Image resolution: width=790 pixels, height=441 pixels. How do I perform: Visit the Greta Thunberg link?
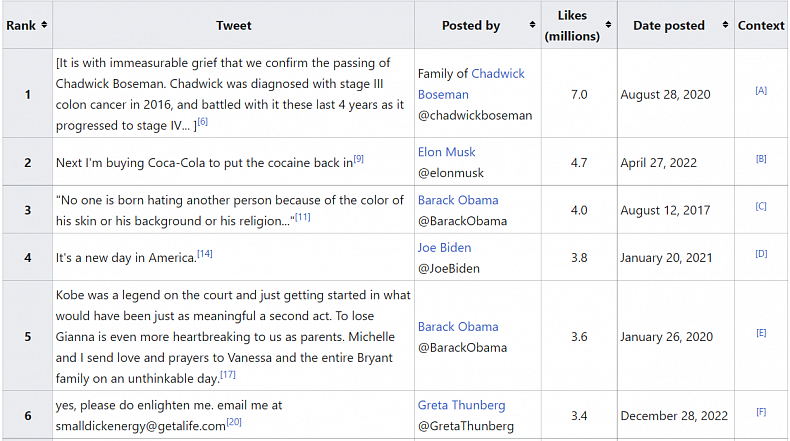click(462, 405)
